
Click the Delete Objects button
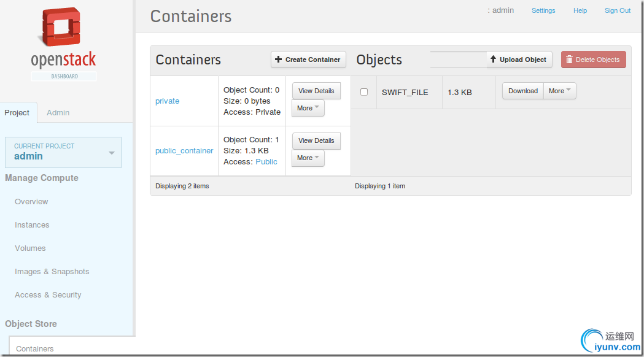593,60
